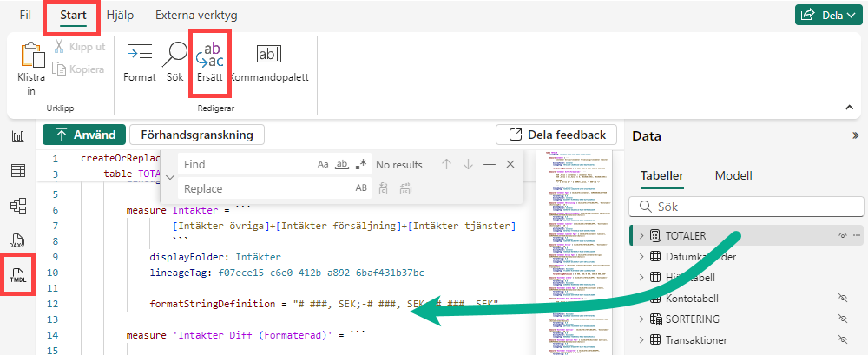Click the formatStringDefinition line
The image size is (868, 355).
pyautogui.click(x=325, y=304)
